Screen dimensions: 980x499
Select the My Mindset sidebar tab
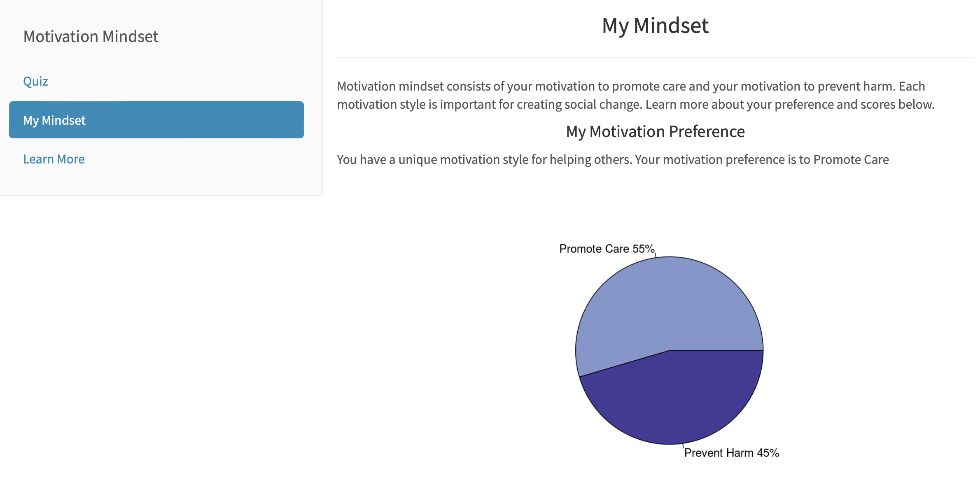point(156,120)
